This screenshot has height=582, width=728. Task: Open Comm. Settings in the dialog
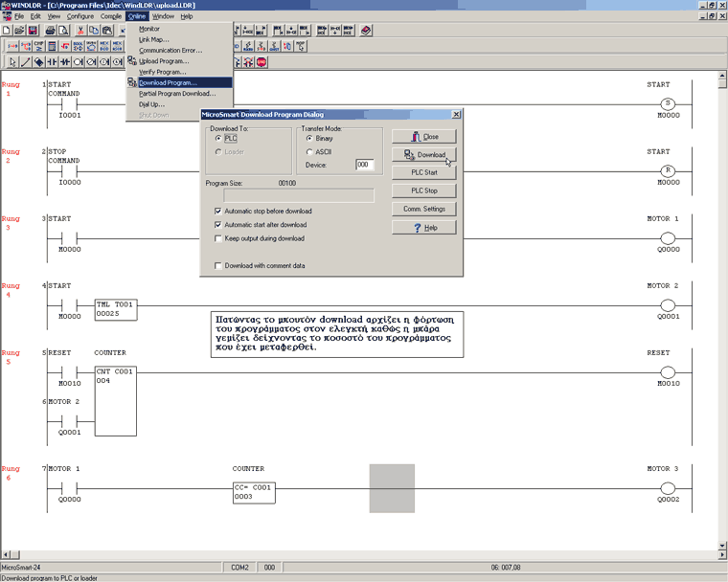[x=423, y=209]
